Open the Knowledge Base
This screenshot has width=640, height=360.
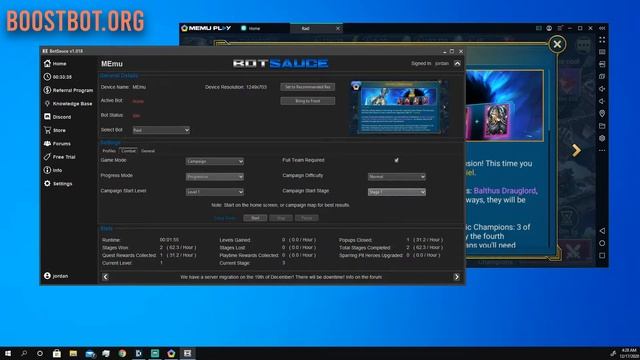(x=68, y=104)
